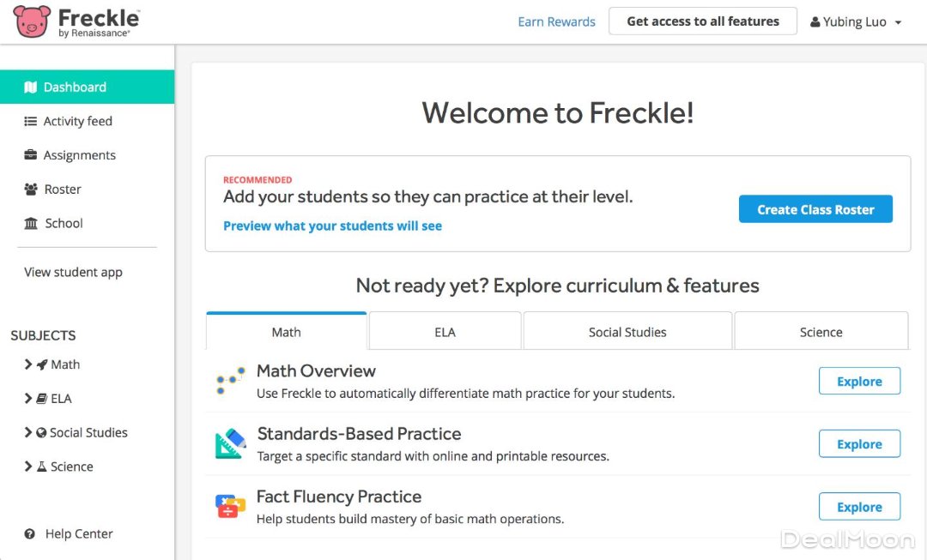927x560 pixels.
Task: Click the Fact Fluency Practice icon
Action: coord(230,507)
